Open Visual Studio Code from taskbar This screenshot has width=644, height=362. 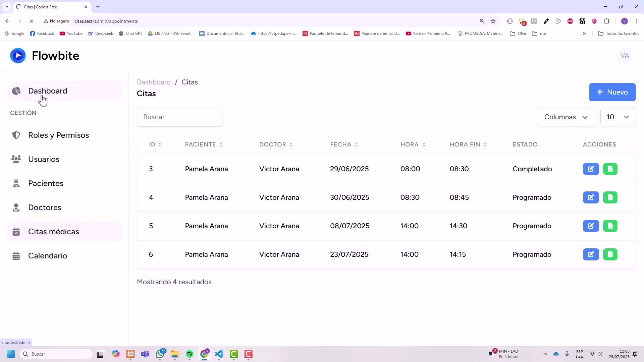click(x=219, y=354)
